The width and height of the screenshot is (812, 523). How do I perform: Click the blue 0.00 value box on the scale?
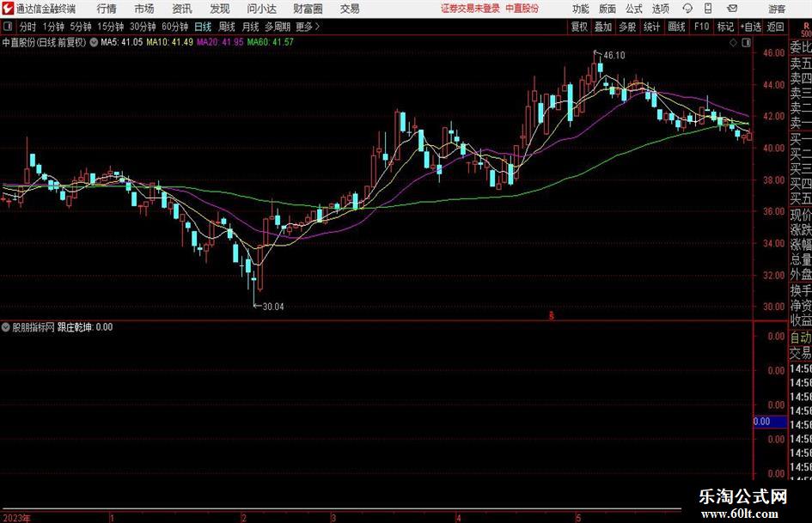tap(770, 422)
